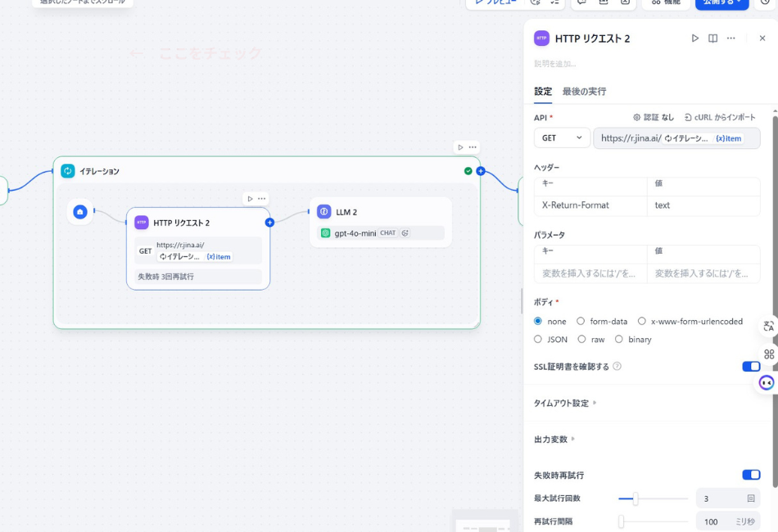Click the play icon above the イテレーション node

click(460, 147)
